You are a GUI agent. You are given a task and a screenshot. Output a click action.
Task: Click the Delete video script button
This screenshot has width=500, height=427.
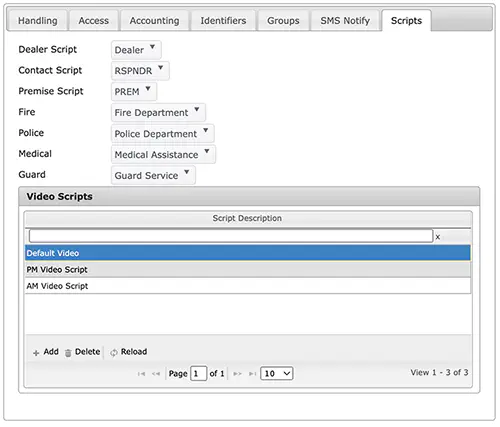tap(83, 352)
